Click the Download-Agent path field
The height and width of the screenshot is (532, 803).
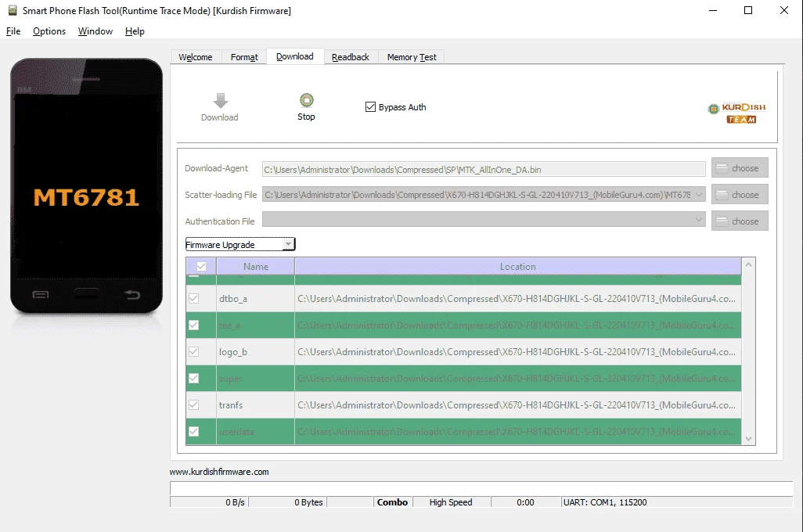[x=484, y=169]
